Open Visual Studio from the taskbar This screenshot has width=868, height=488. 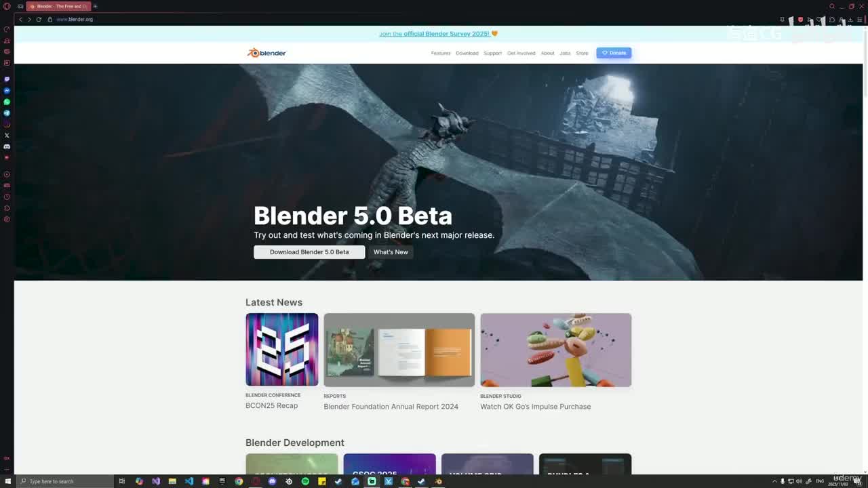pyautogui.click(x=156, y=481)
